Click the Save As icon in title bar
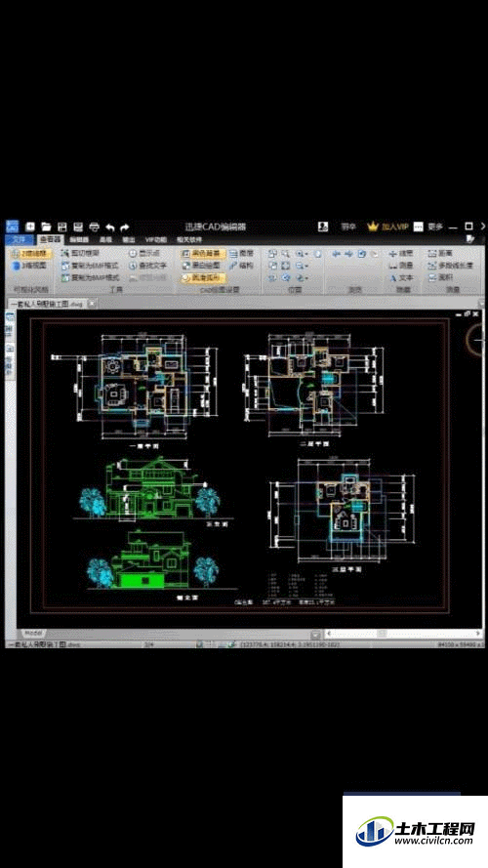The height and width of the screenshot is (868, 488). coord(78,227)
